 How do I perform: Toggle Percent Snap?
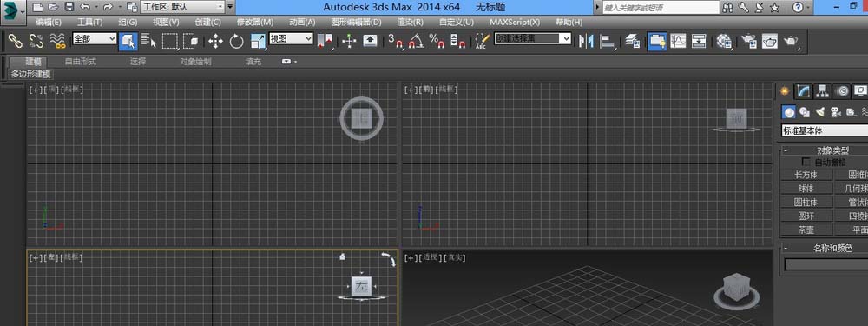click(x=437, y=41)
